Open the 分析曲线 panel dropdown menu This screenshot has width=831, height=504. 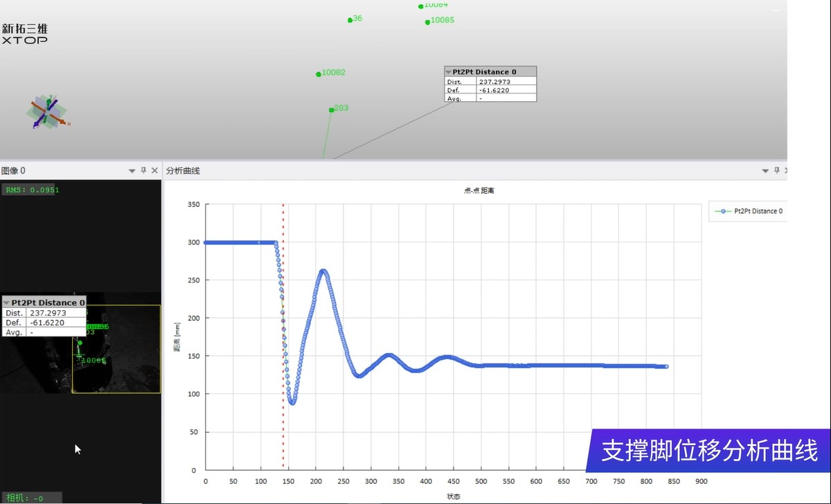765,170
